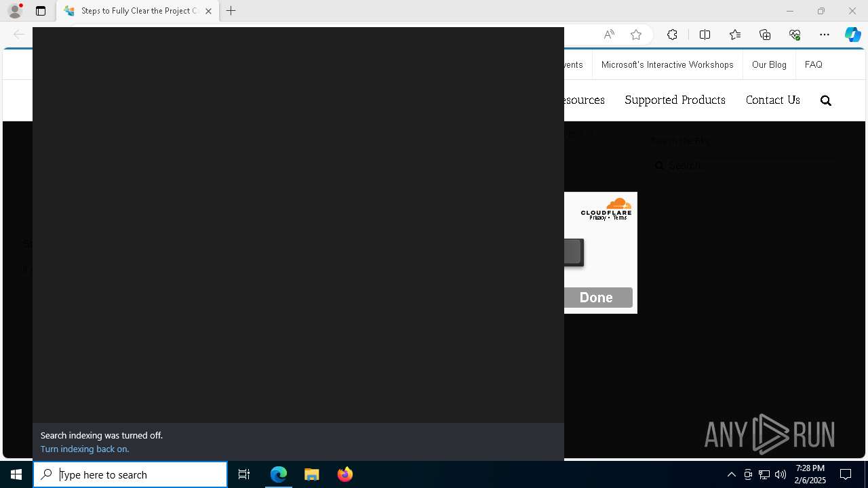The height and width of the screenshot is (488, 868).
Task: Open the Contact Us navigation item
Action: pos(772,100)
